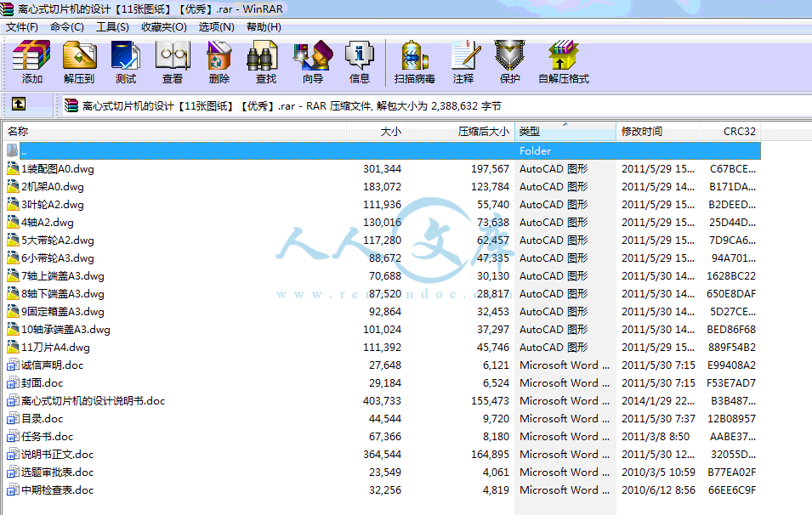812x515 pixels.
Task: Click the DWG icon of 7轴上端盖A3.dwg
Action: 13,276
